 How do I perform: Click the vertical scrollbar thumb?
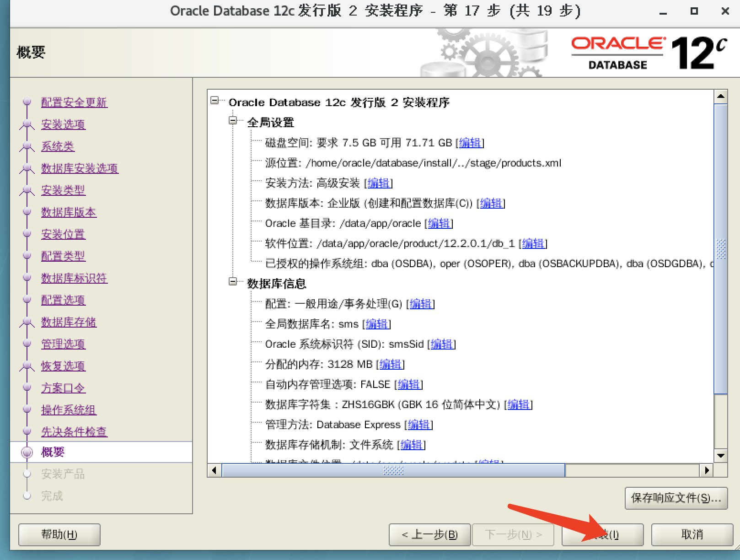721,248
